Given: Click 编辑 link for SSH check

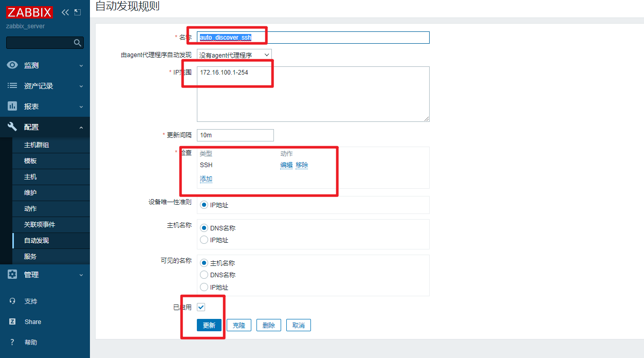Looking at the screenshot, I should tap(286, 165).
